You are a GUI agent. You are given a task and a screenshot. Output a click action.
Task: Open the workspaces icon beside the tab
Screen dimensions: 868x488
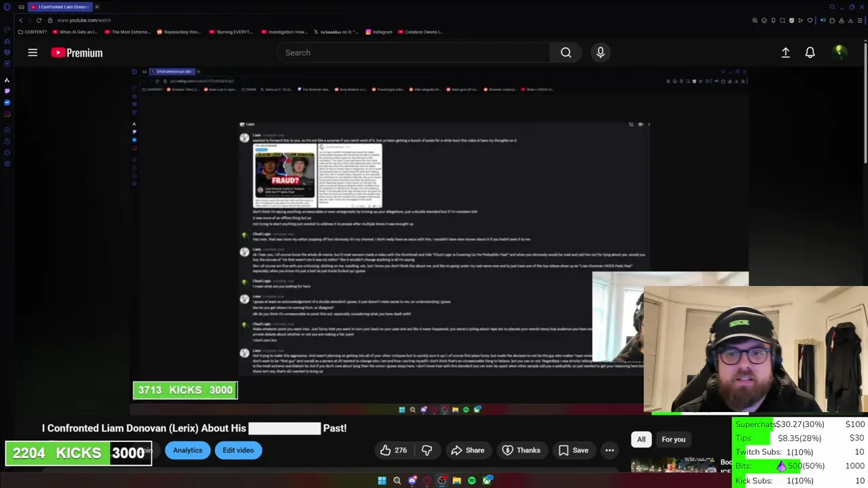[x=21, y=7]
